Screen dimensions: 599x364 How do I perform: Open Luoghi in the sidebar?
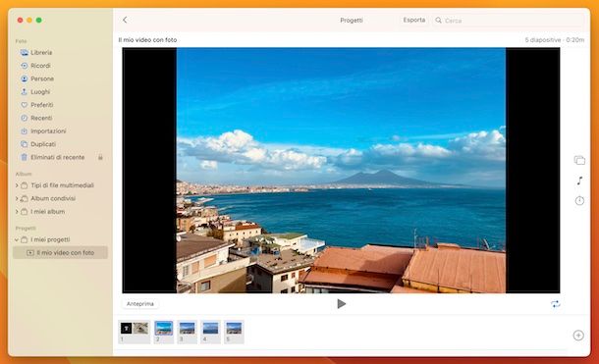tap(40, 92)
